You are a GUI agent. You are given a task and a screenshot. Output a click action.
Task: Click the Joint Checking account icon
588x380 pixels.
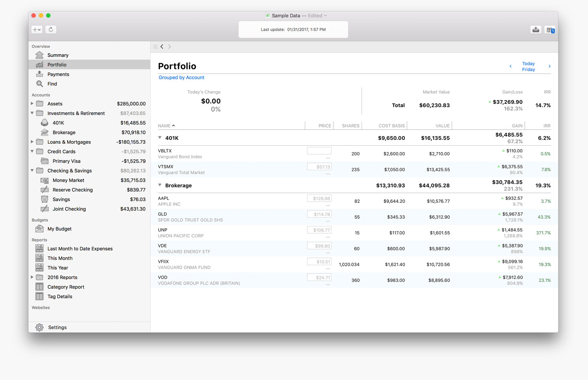(x=44, y=209)
